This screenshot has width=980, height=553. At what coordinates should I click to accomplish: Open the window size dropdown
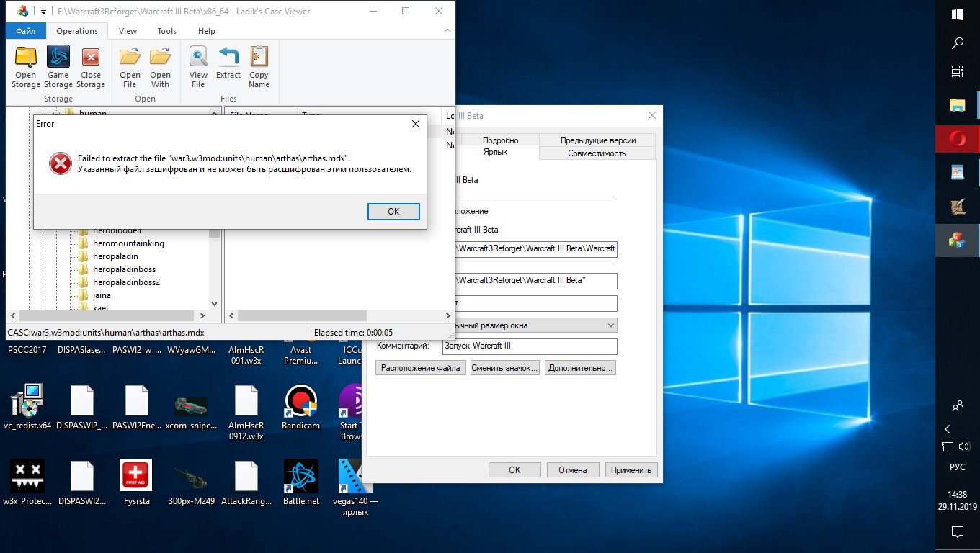(610, 325)
